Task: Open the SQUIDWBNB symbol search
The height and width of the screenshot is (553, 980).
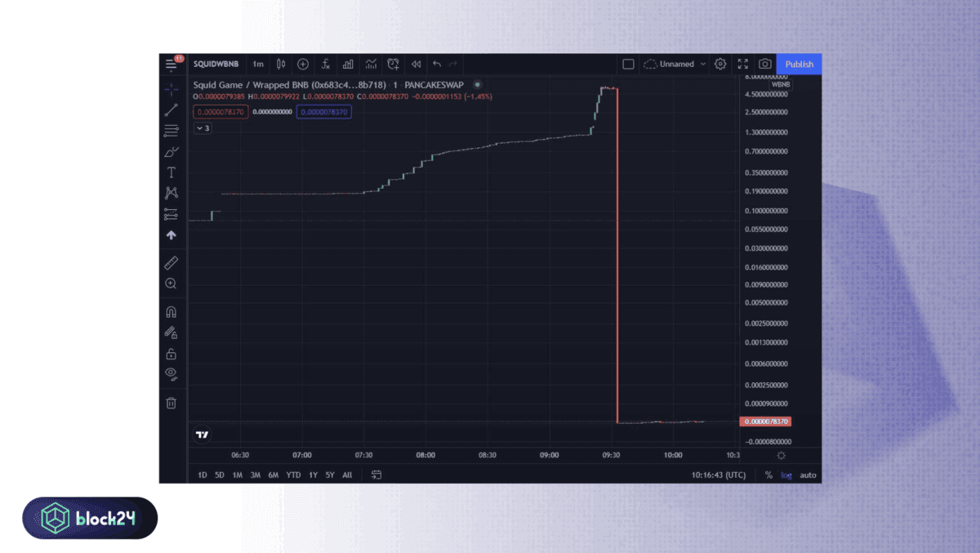Action: (x=216, y=64)
